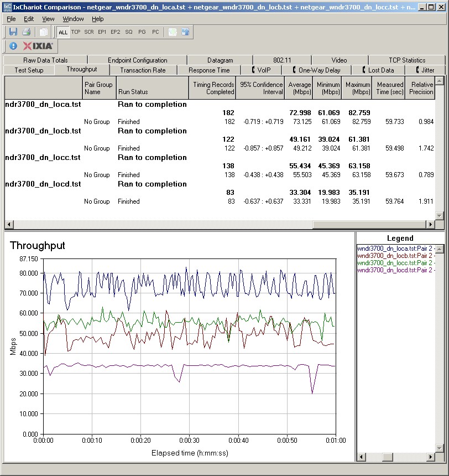Switch to the One-Way Delay tab

coord(316,70)
